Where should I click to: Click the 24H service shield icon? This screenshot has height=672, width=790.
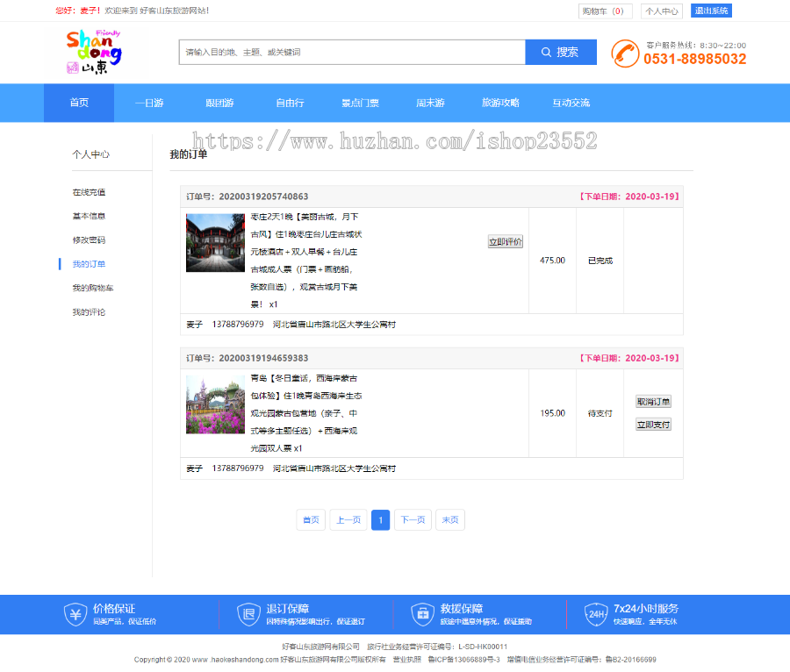coord(596,614)
